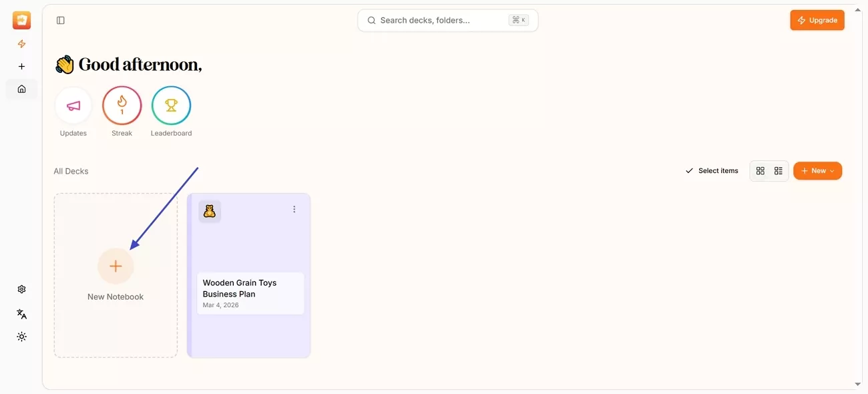Collapse the sidebar panel
This screenshot has width=868, height=394.
click(60, 20)
